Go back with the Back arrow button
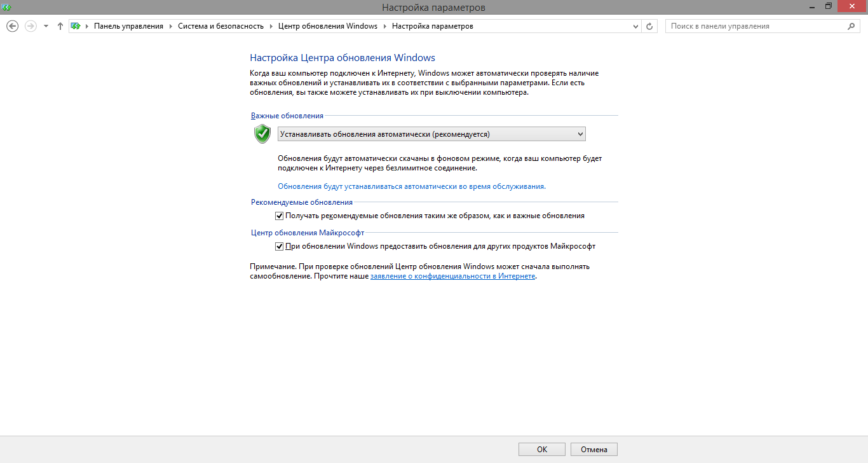 click(x=11, y=26)
